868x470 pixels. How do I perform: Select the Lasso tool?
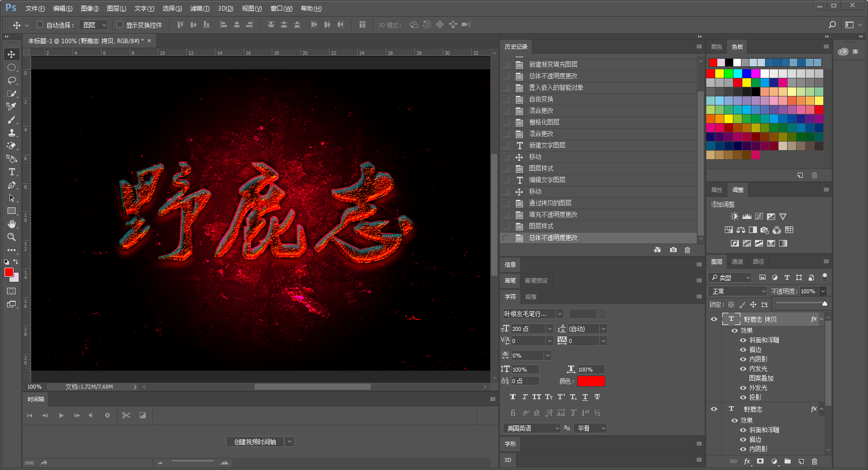click(12, 80)
